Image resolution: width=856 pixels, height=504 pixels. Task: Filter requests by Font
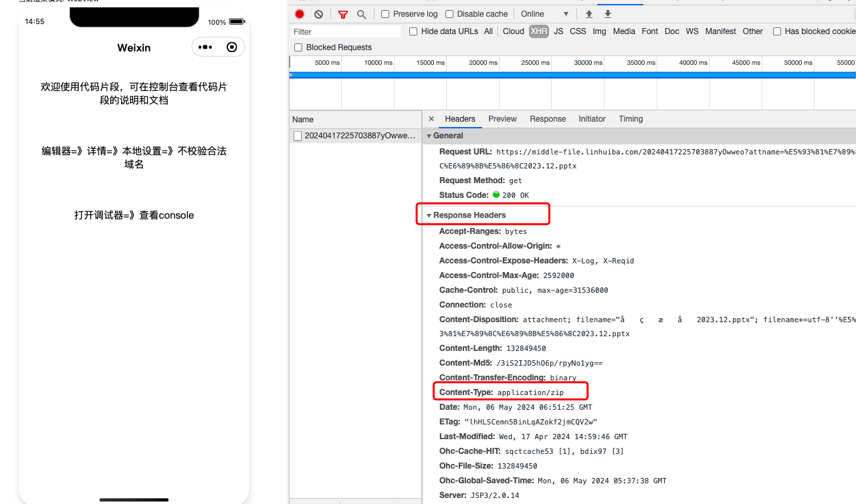click(x=650, y=31)
